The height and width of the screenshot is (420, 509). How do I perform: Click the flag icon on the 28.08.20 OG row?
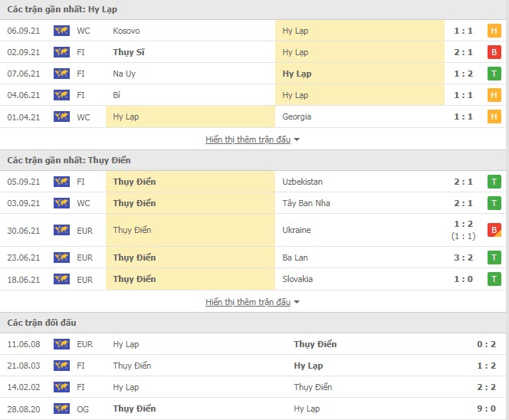tap(61, 409)
